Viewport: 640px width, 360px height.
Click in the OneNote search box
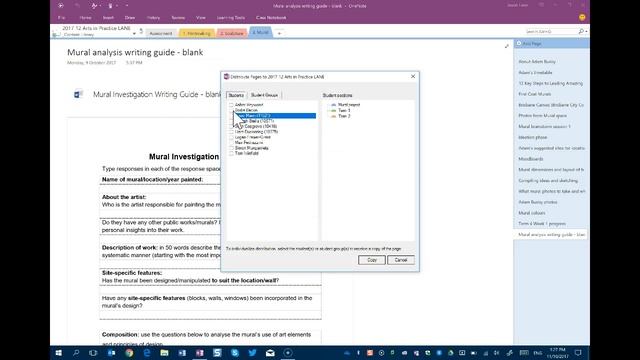551,31
